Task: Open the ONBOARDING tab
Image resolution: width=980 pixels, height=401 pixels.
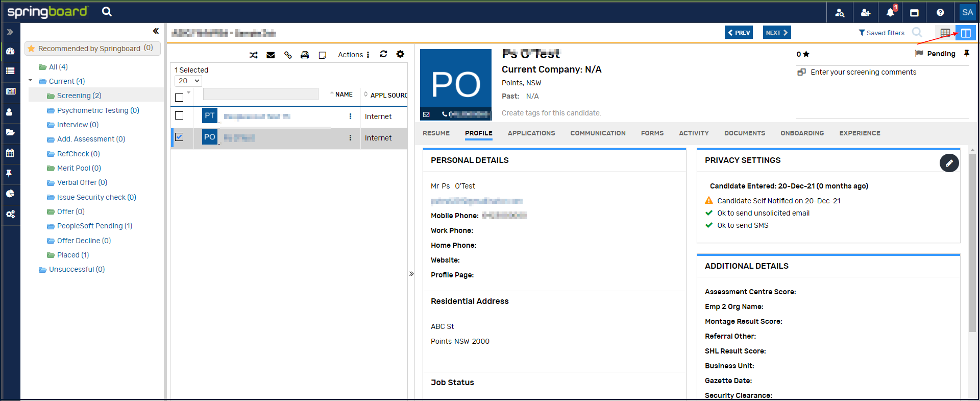Action: click(x=802, y=133)
